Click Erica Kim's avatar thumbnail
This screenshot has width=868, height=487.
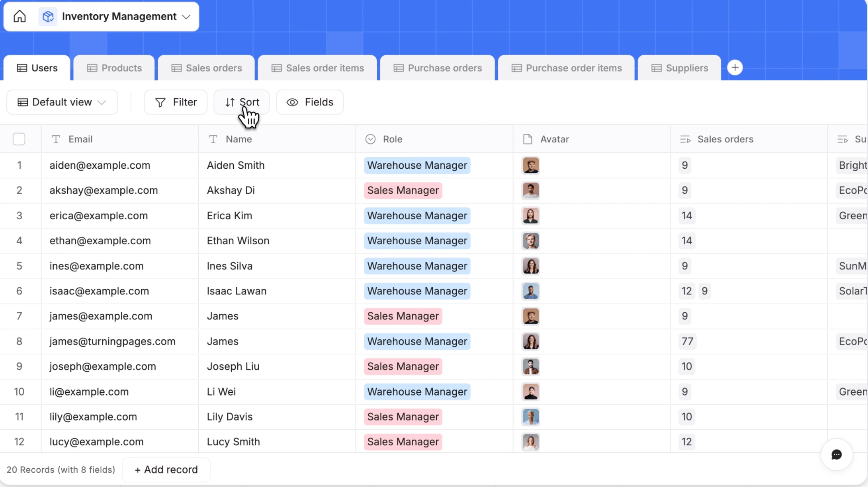point(530,216)
